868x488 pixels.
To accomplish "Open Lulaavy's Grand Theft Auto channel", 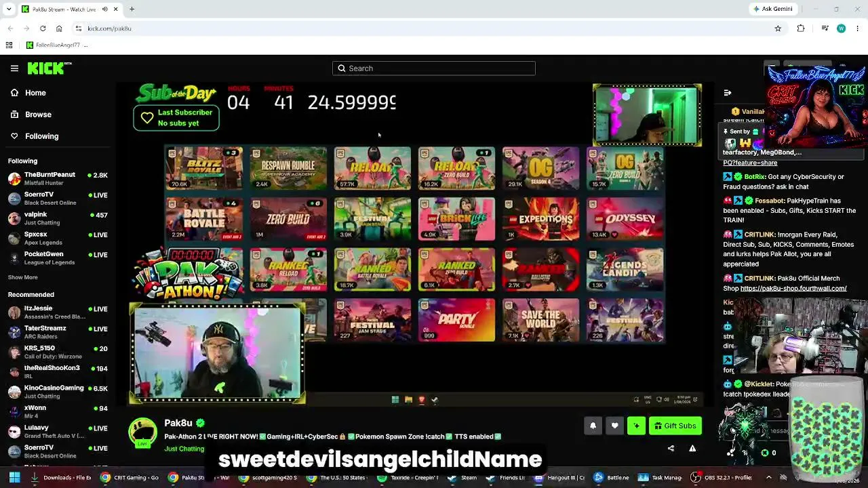I will (58, 431).
